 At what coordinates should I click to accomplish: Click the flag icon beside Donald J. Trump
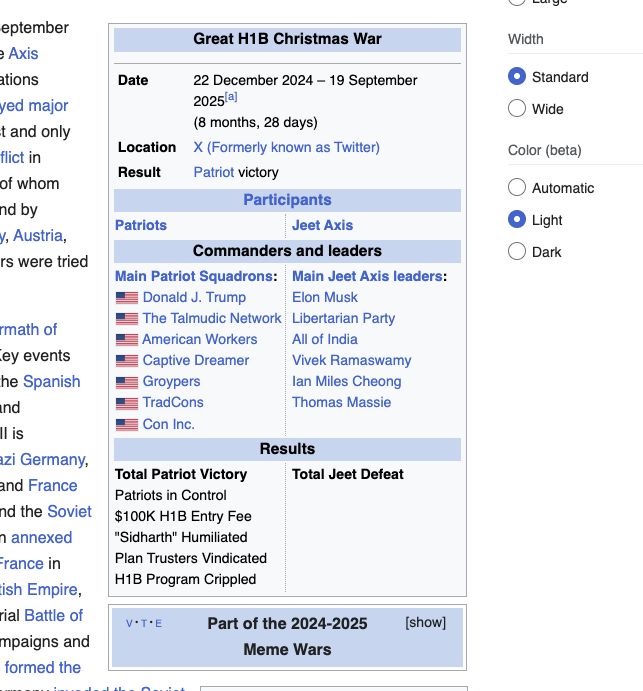pyautogui.click(x=126, y=298)
